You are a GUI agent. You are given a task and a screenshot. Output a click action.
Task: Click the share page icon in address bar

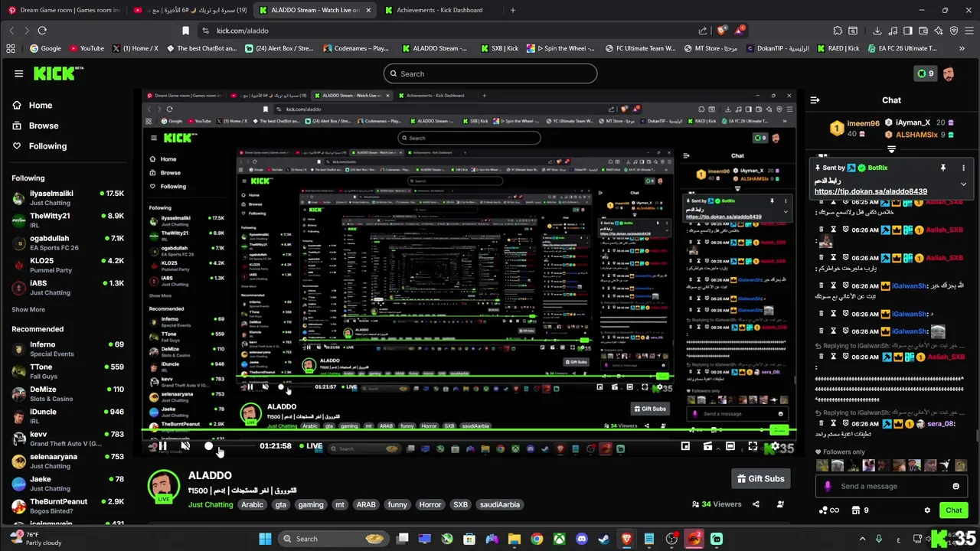coord(703,31)
